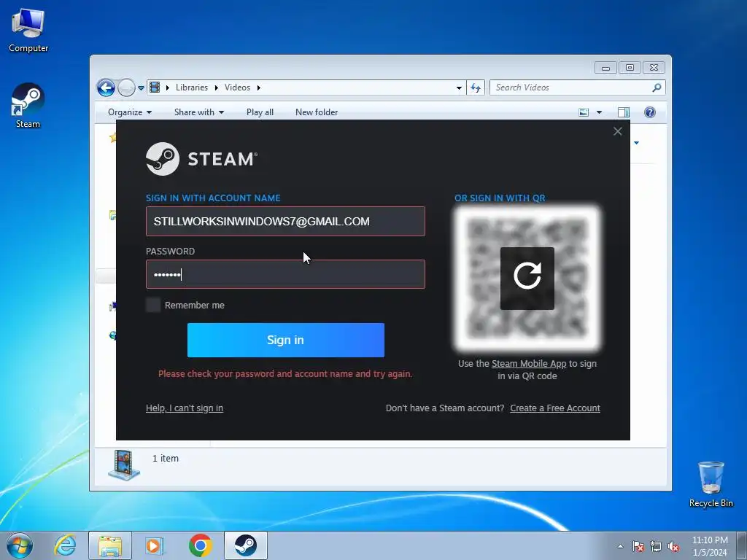Open the arrange-by dropdown arrow at right edge
Screen dimensions: 747x560
(x=636, y=143)
